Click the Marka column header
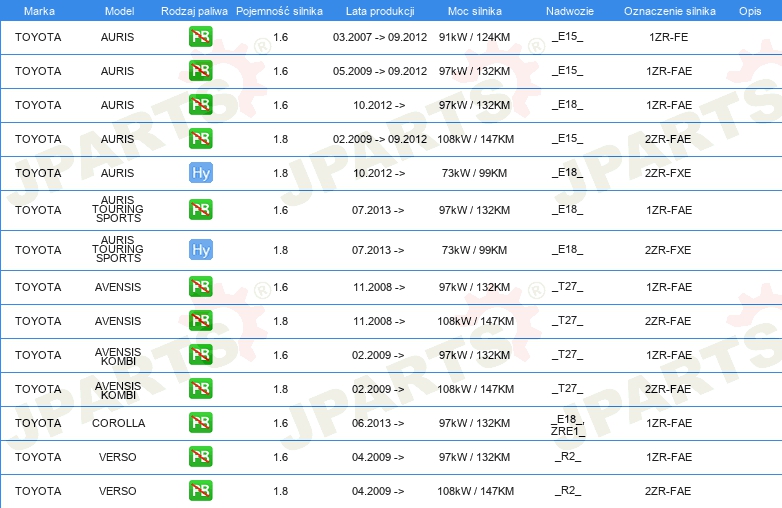Viewport: 782px width, 508px height. click(39, 11)
